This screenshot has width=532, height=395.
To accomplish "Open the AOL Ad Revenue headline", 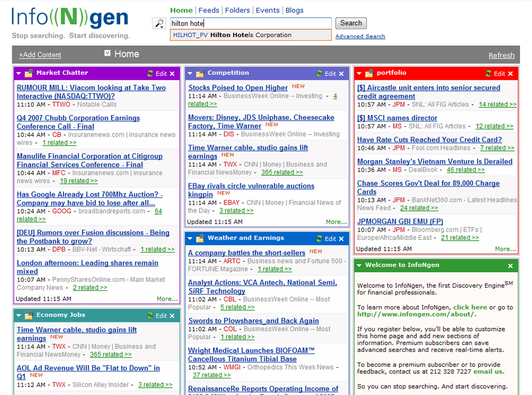I will [88, 372].
